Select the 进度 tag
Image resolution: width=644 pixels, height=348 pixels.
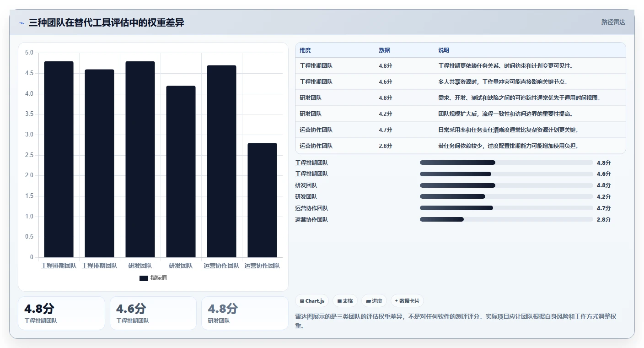pos(374,301)
